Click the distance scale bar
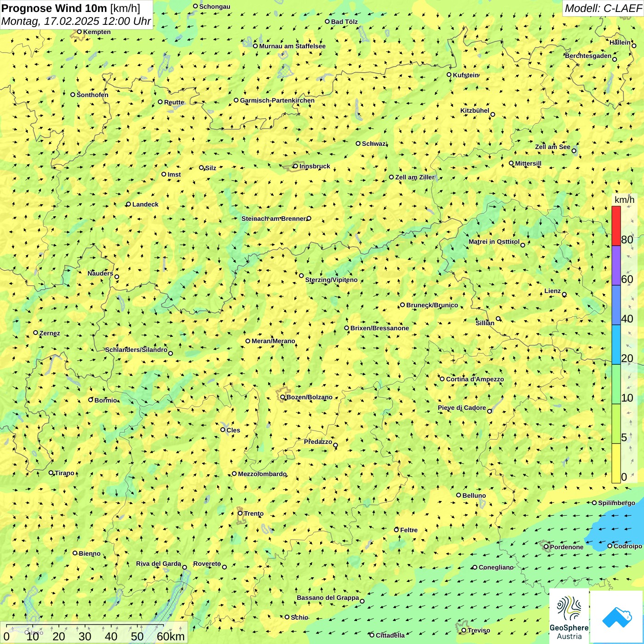The width and height of the screenshot is (644, 644). 85,626
